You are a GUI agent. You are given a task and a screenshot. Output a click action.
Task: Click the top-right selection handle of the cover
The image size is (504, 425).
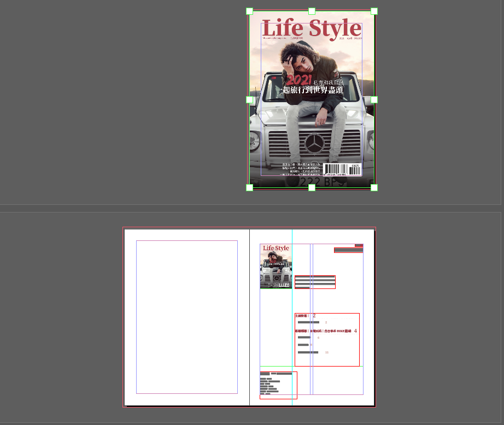point(374,11)
